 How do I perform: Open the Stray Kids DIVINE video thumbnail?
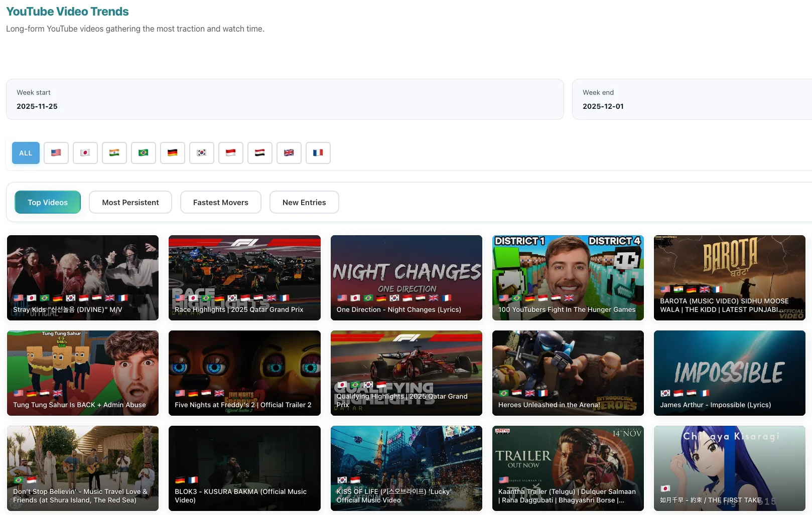click(x=83, y=277)
